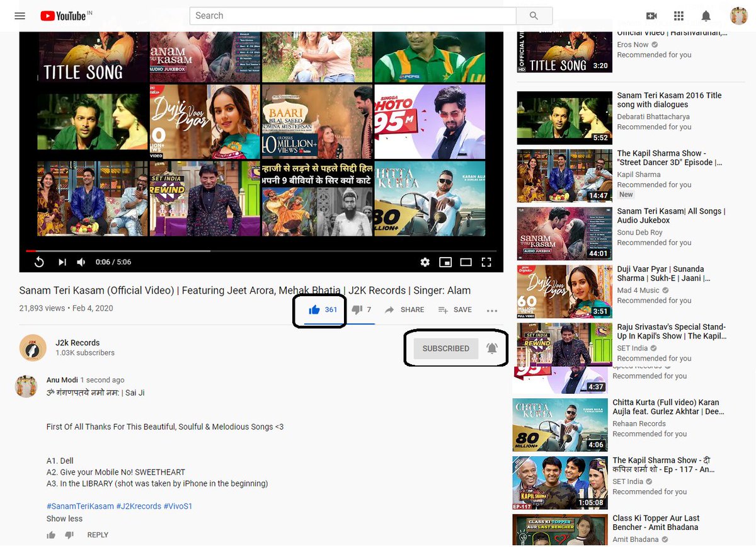Open Anu Modi commenter profile name
The width and height of the screenshot is (756, 547).
pyautogui.click(x=62, y=380)
